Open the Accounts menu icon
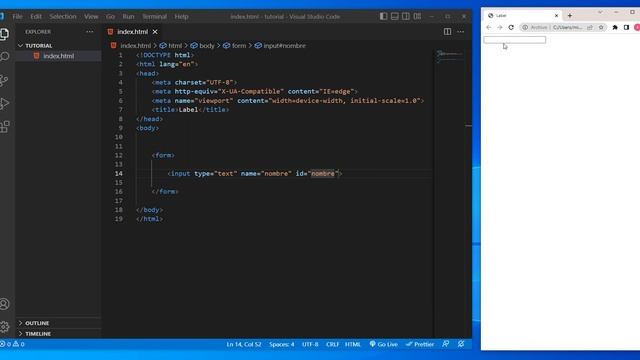This screenshot has width=640, height=360. [x=4, y=304]
